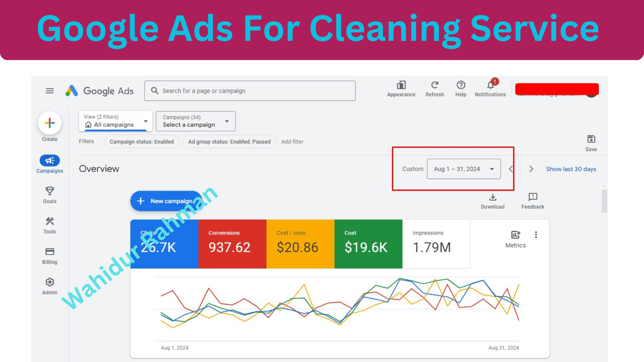Click the Create plus button
This screenshot has width=644, height=362.
point(50,123)
